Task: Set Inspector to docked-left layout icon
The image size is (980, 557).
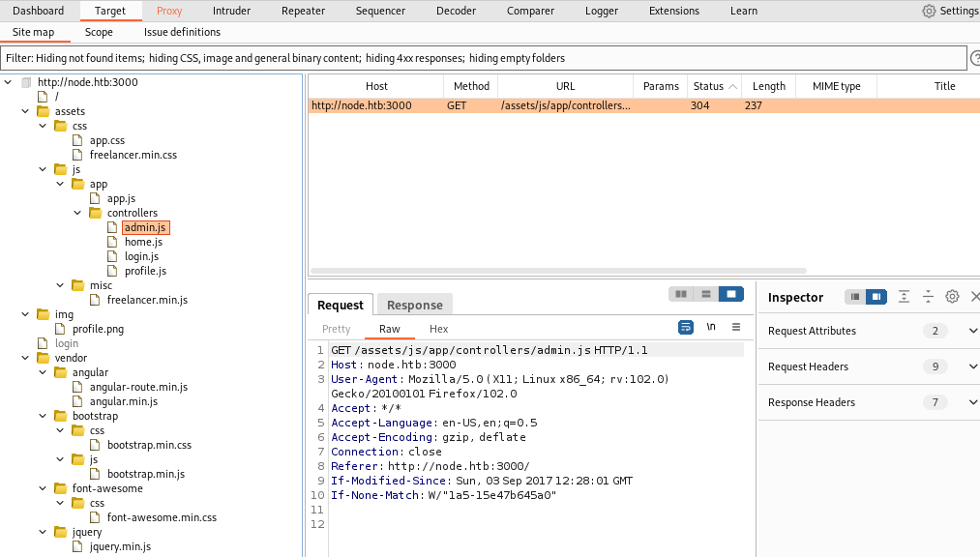Action: click(x=855, y=297)
